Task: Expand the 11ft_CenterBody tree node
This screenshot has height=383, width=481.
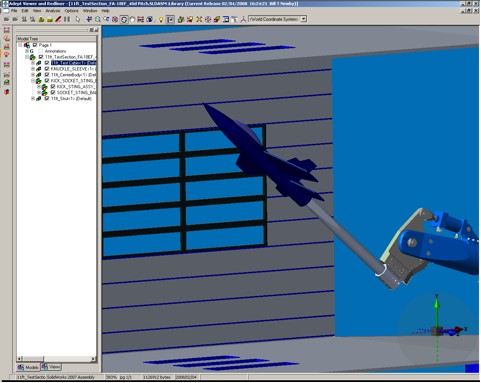Action: [x=33, y=75]
